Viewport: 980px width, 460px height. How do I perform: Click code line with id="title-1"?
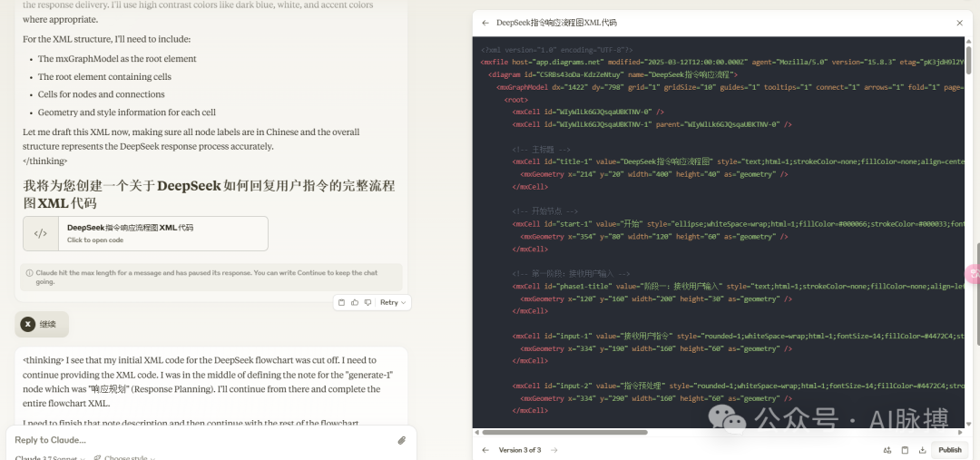738,161
